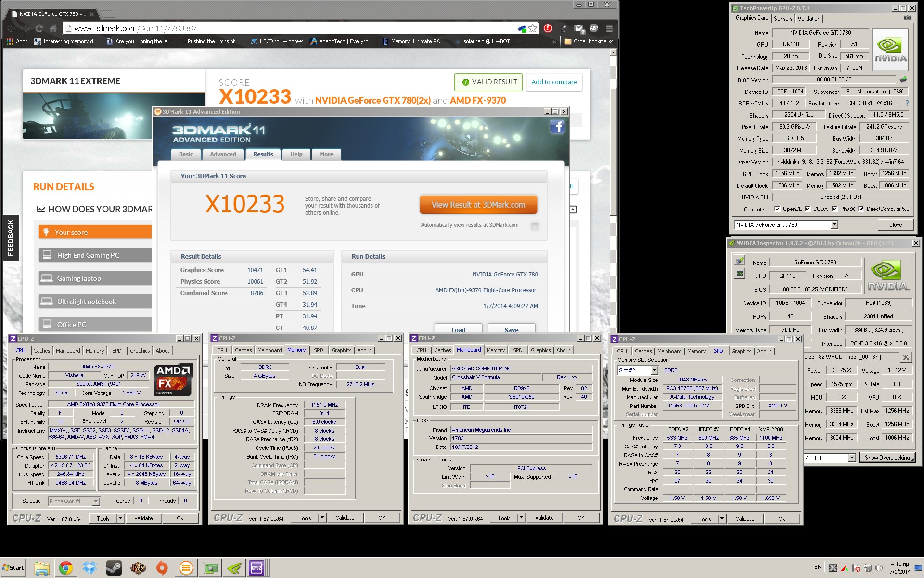The width and height of the screenshot is (924, 578).
Task: Open Steam from taskbar
Action: (x=114, y=568)
